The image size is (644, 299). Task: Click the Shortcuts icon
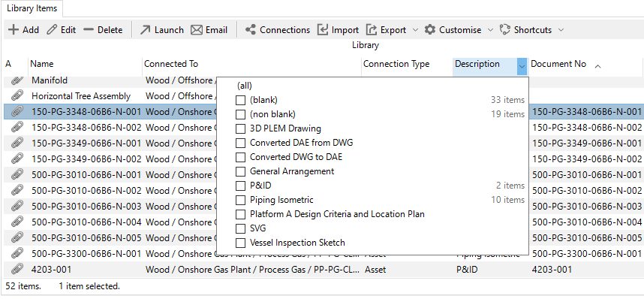505,29
